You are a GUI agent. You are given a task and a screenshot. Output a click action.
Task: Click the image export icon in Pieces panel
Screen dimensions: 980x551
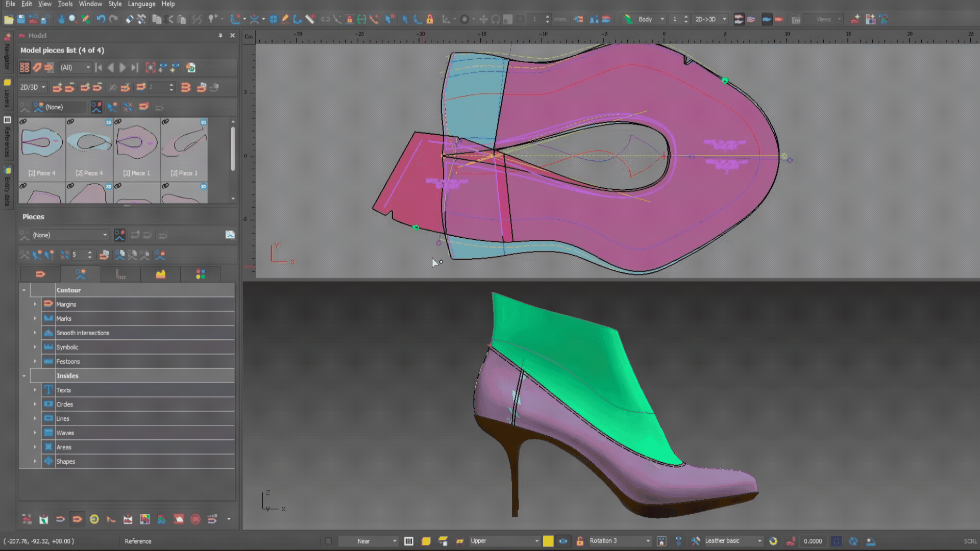(x=230, y=235)
